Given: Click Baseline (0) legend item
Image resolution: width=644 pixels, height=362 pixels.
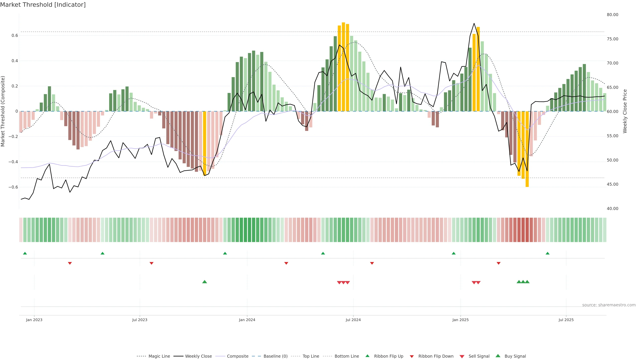Looking at the screenshot, I should tap(276, 356).
